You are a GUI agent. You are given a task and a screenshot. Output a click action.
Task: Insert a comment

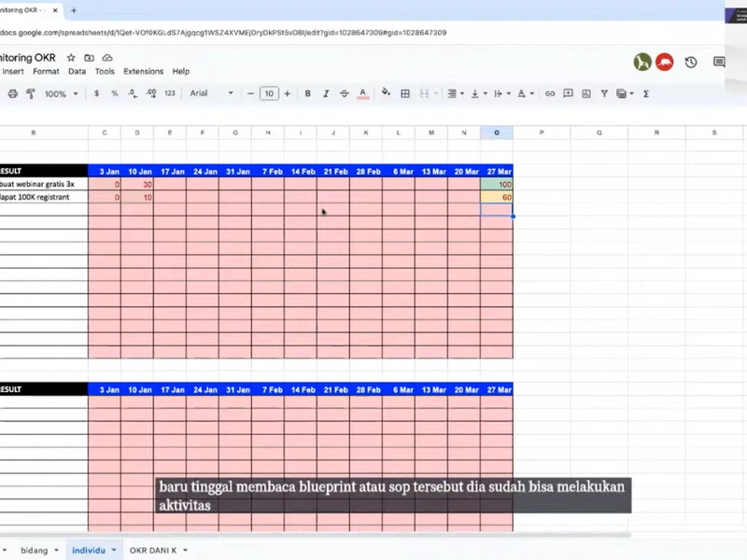point(568,93)
